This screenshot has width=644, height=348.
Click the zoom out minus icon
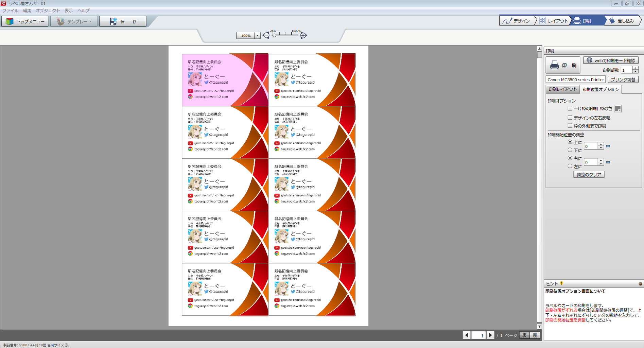point(266,35)
